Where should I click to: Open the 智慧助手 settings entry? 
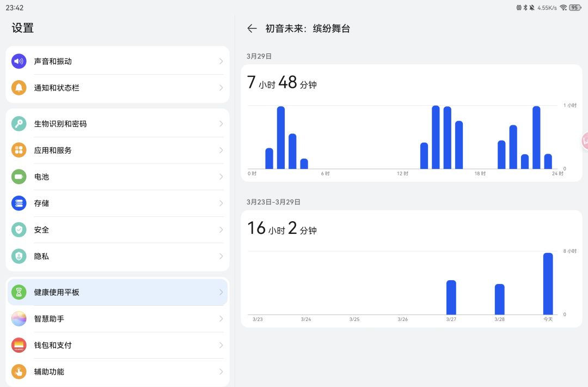[118, 319]
